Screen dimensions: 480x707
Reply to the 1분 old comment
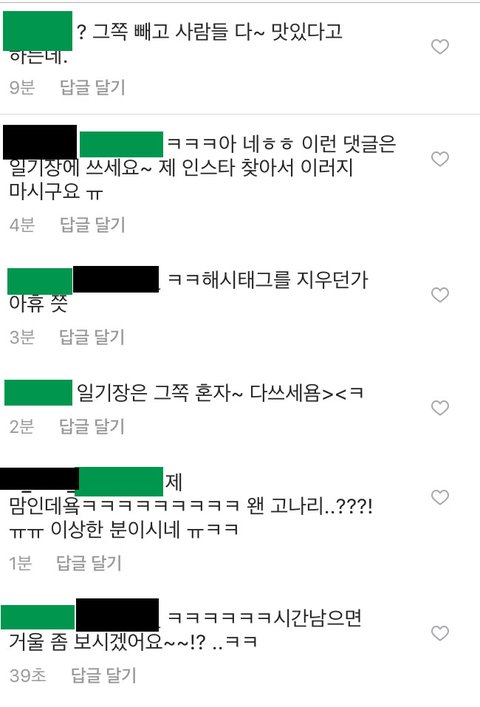tap(89, 563)
